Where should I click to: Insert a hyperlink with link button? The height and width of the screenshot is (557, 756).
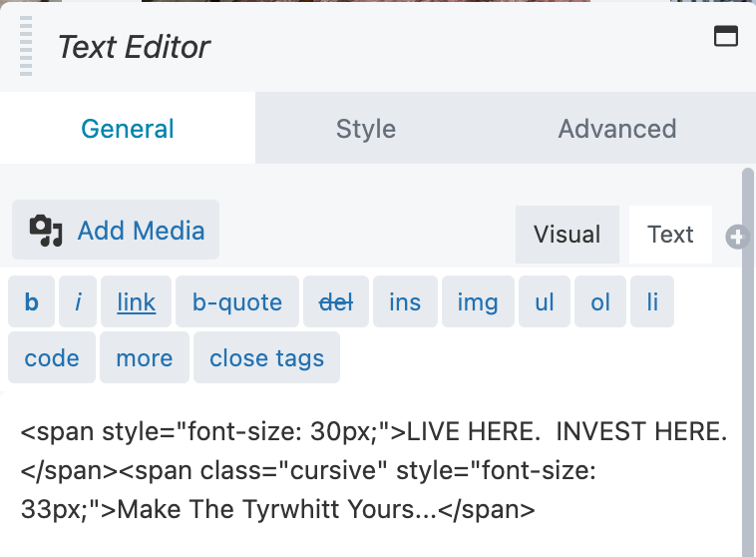(136, 301)
